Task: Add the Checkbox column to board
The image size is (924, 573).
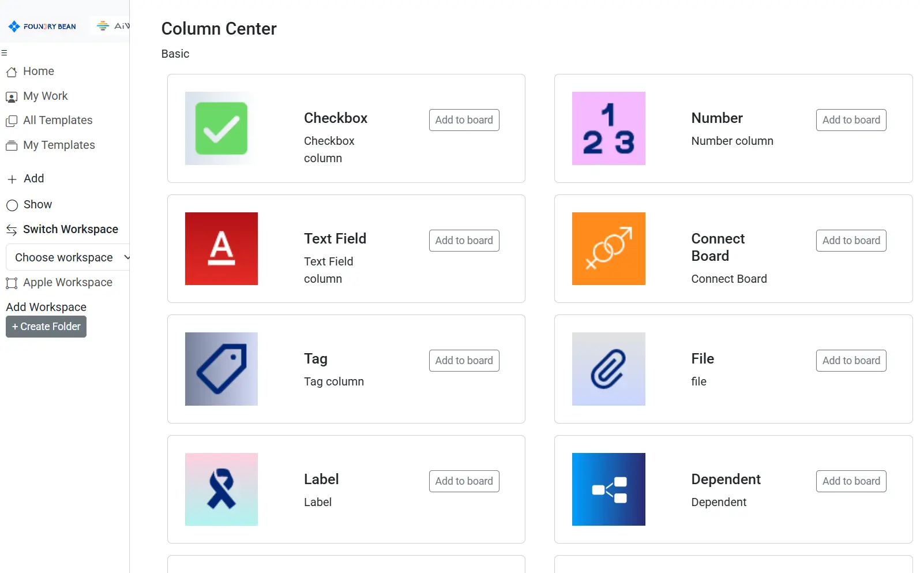Action: click(x=464, y=120)
